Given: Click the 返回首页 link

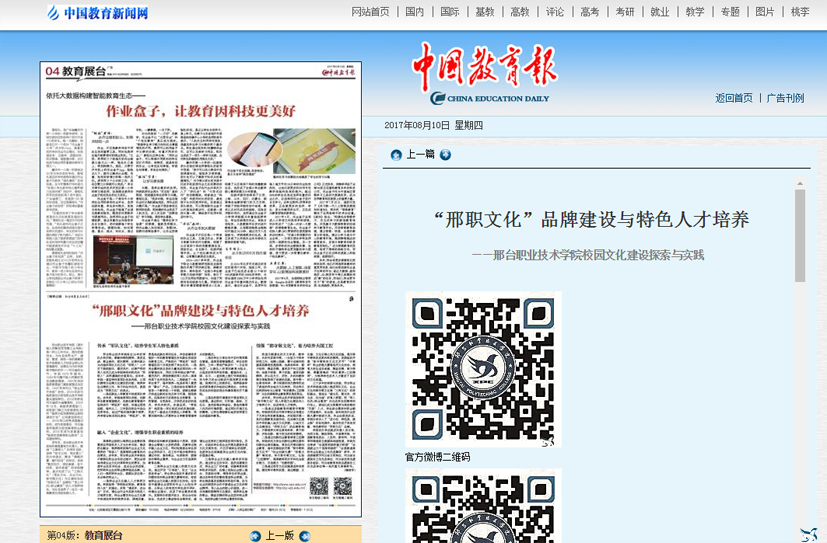Looking at the screenshot, I should coord(734,98).
